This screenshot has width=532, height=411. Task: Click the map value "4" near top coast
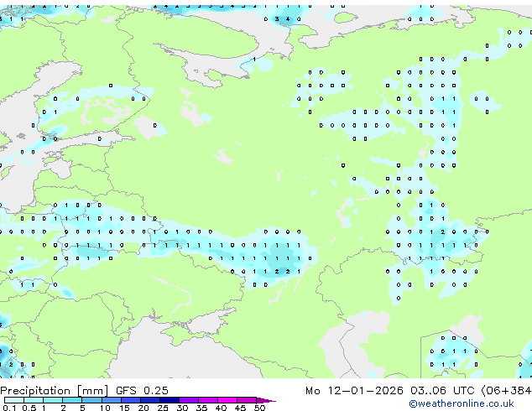[x=288, y=19]
